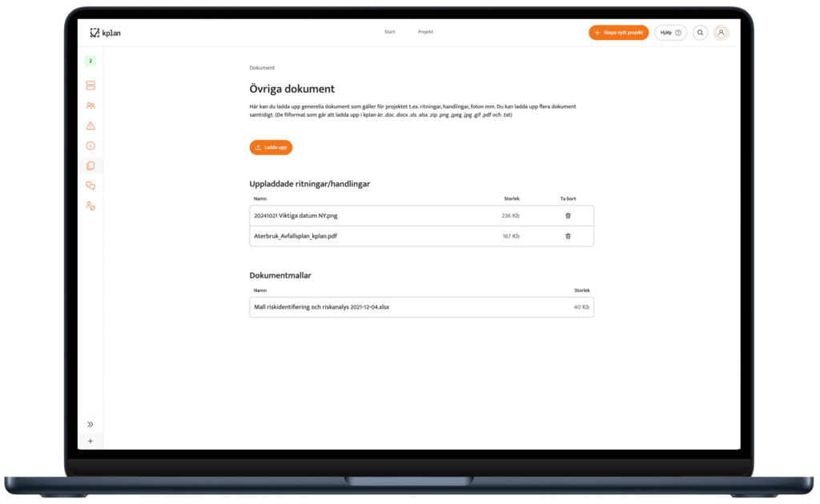Open the Projekt menu item
This screenshot has width=820, height=504.
pos(425,32)
